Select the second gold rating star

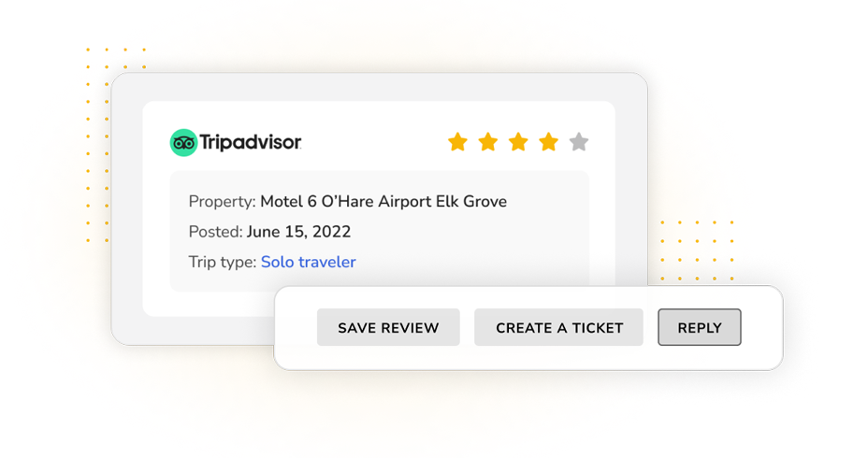pos(487,141)
